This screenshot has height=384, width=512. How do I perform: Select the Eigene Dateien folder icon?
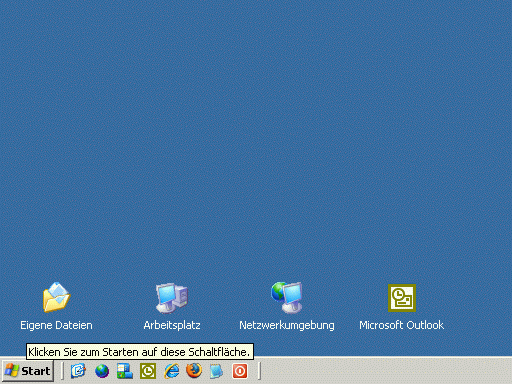click(x=56, y=297)
